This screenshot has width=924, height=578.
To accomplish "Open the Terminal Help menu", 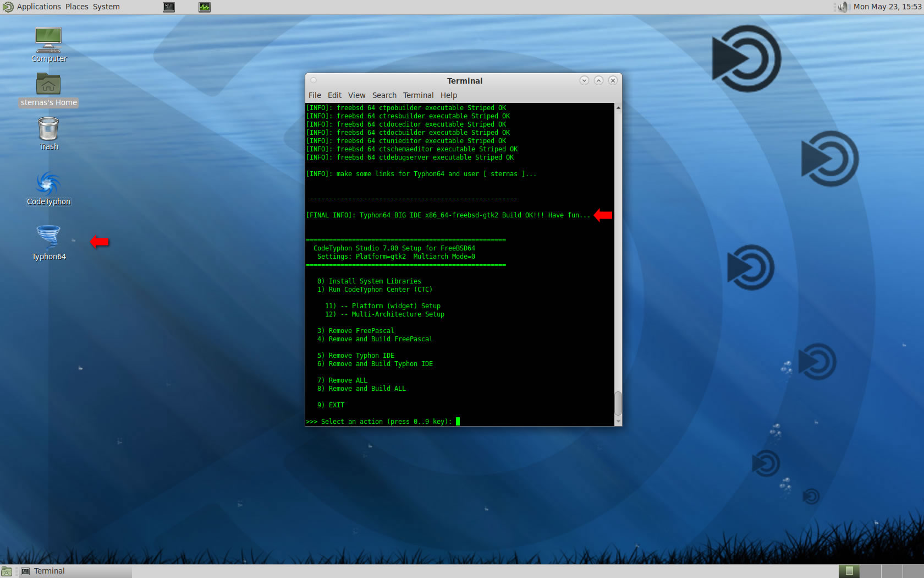I will pyautogui.click(x=449, y=95).
